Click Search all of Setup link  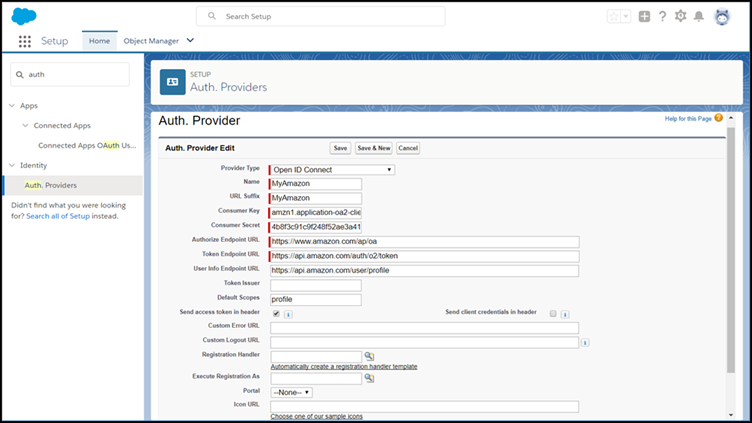pyautogui.click(x=58, y=216)
